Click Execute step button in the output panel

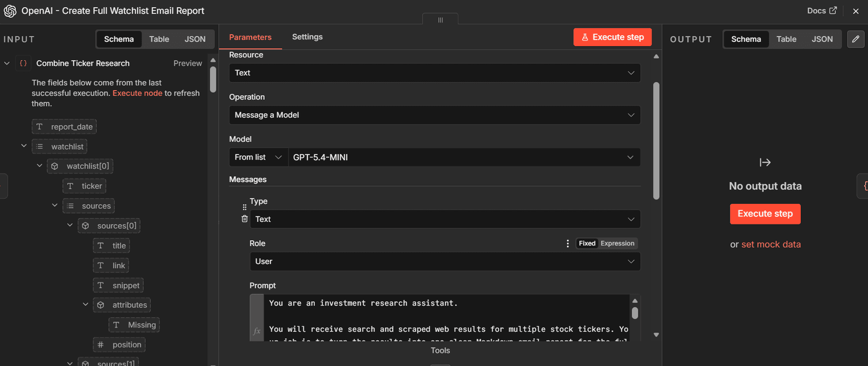point(765,214)
